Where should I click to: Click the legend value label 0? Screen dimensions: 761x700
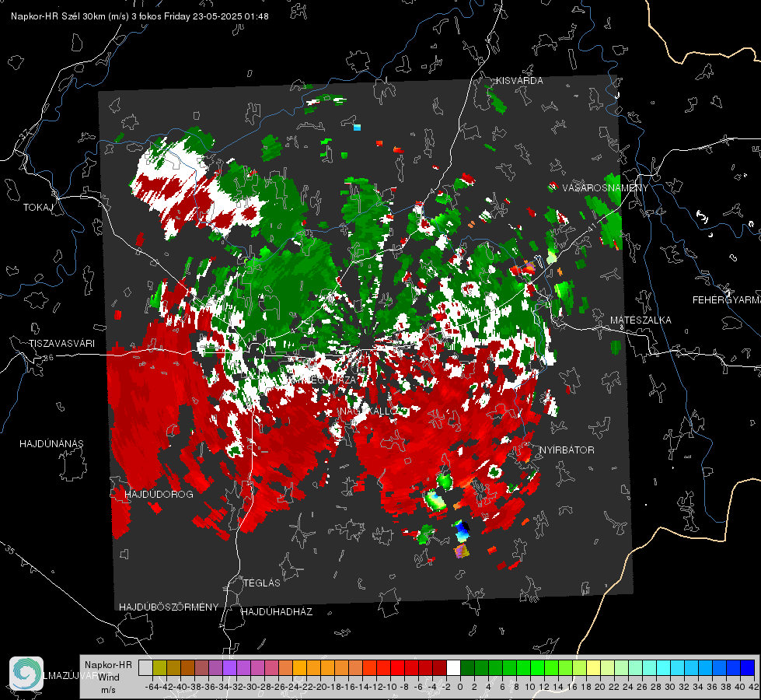pos(460,687)
